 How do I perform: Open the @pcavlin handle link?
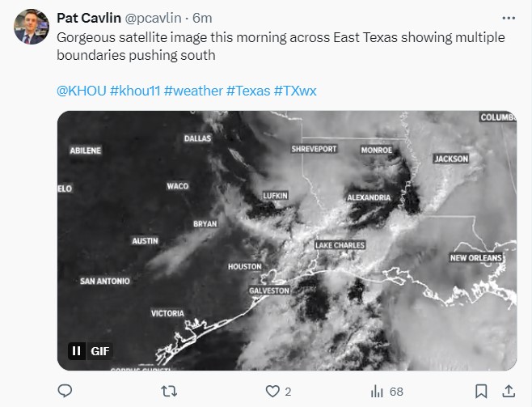coord(155,18)
